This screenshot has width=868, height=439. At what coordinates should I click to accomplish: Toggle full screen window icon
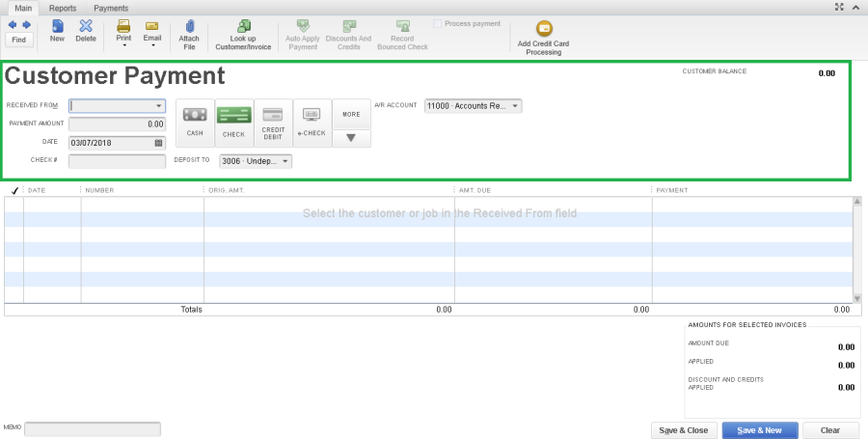click(x=839, y=7)
